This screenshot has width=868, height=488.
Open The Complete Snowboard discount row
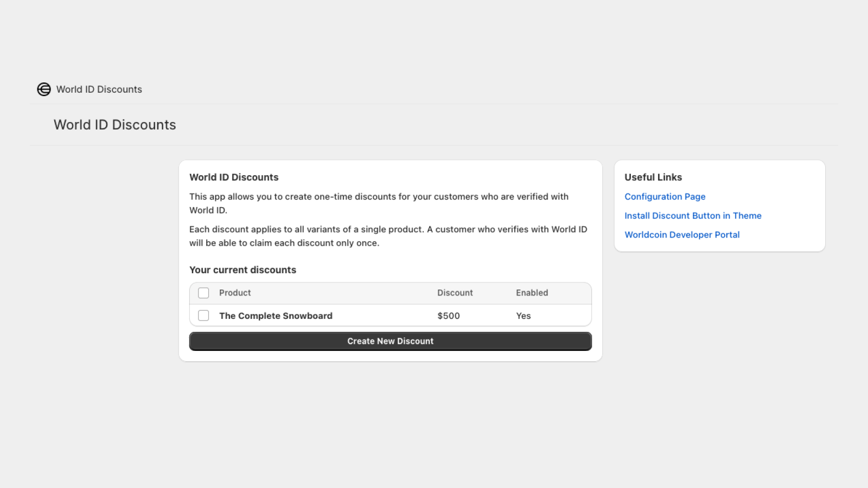click(x=391, y=316)
